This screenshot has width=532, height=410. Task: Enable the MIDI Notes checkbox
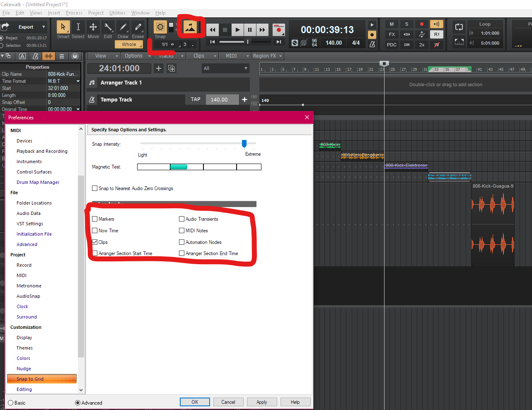[x=181, y=230]
